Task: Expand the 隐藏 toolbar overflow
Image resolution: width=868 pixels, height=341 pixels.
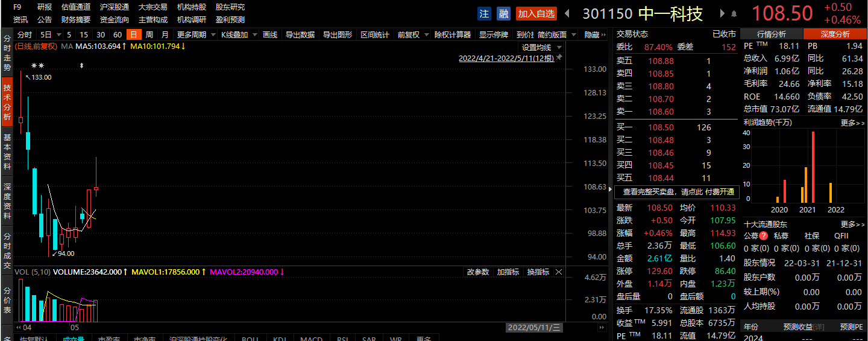Action: coord(596,35)
